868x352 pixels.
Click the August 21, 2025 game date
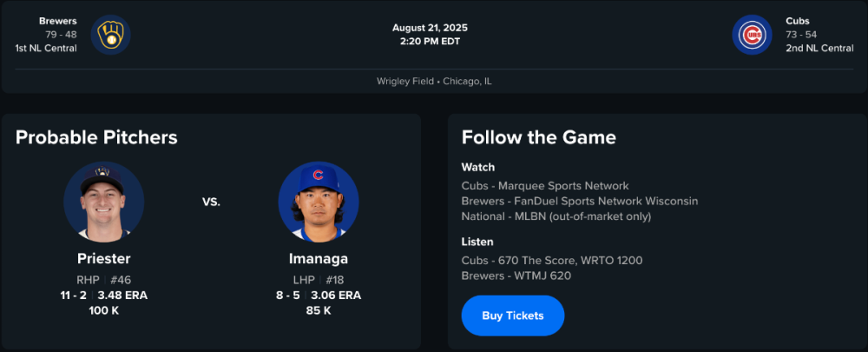tap(430, 28)
